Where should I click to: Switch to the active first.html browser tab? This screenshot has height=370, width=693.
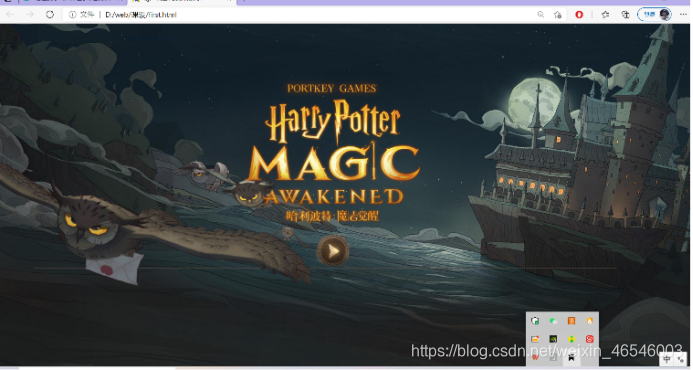point(183,1)
